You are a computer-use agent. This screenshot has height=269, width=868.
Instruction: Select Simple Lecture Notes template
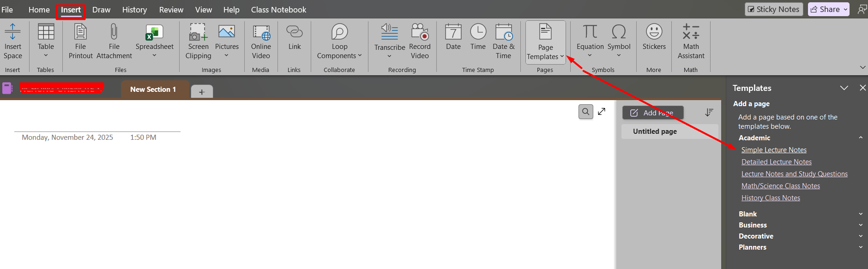coord(774,150)
